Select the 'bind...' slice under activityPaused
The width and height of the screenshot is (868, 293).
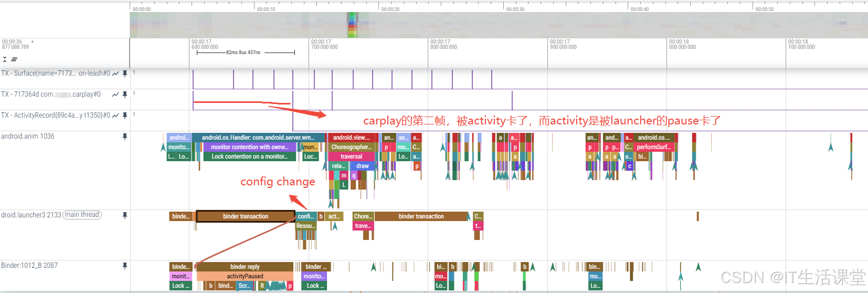click(226, 286)
